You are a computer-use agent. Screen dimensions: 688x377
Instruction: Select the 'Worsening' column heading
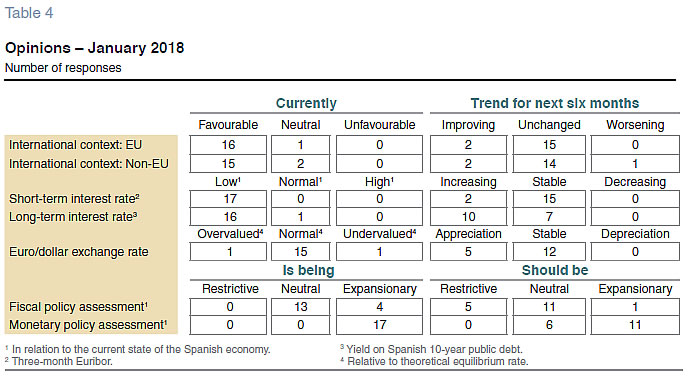click(635, 125)
